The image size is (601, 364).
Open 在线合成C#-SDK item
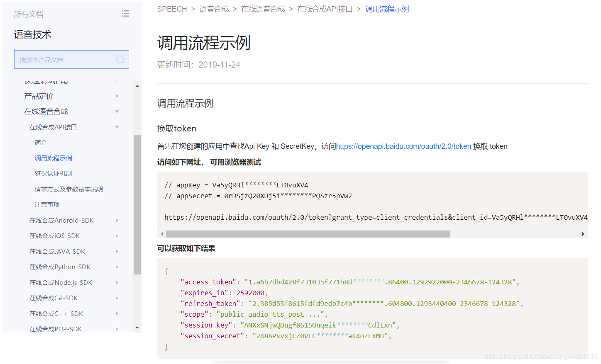click(54, 298)
